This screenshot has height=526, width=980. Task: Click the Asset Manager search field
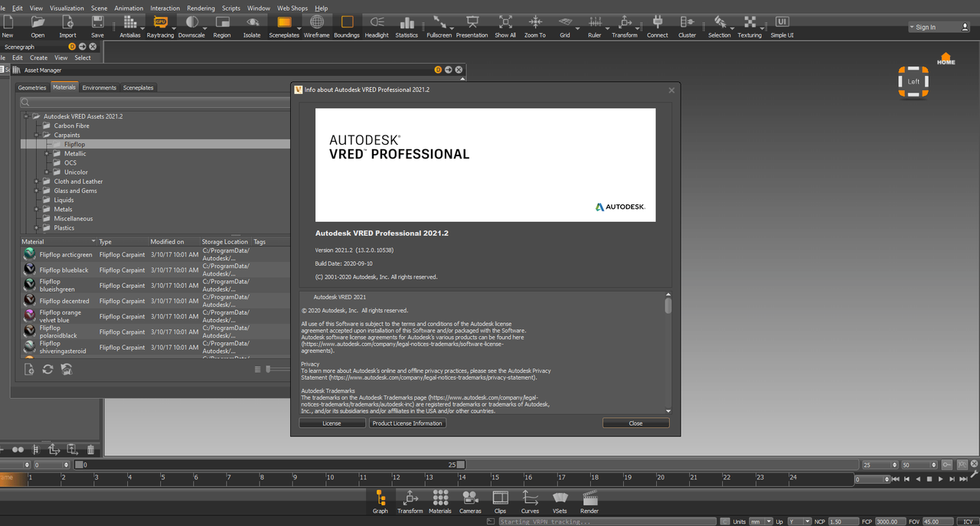[x=155, y=102]
